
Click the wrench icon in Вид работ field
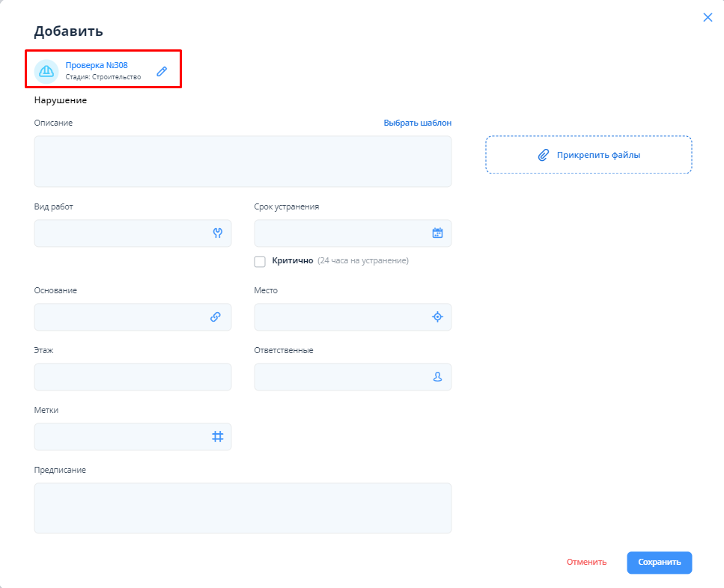coord(218,233)
